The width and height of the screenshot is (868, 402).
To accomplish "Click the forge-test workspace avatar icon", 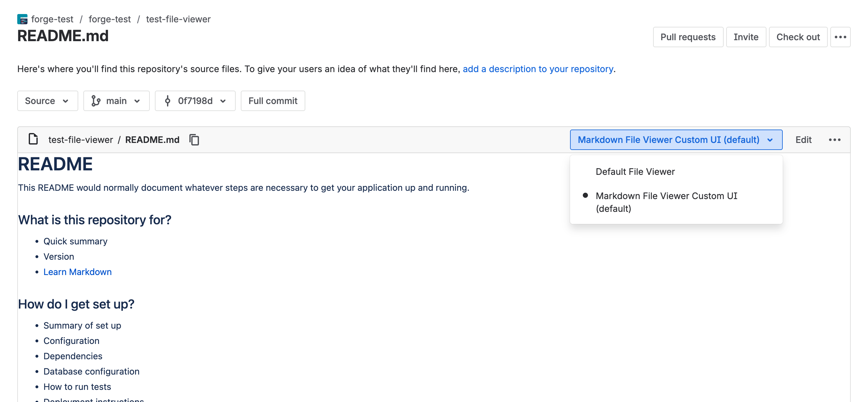I will 22,19.
